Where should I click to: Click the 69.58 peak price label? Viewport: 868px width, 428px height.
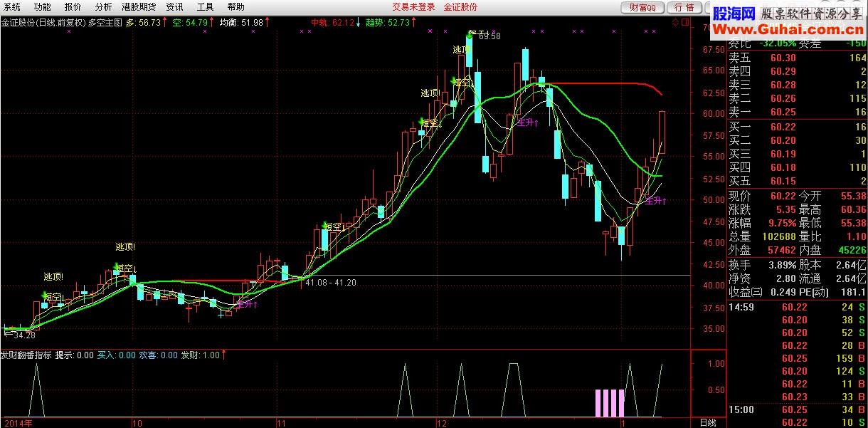pyautogui.click(x=489, y=36)
